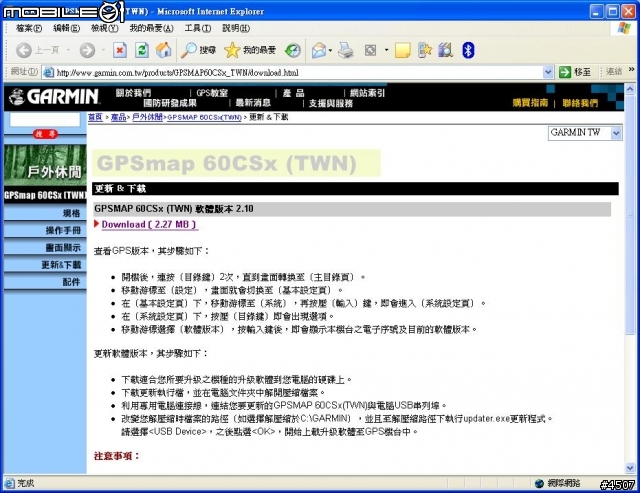
Task: Open the 說明(H) menu
Action: coord(236,28)
